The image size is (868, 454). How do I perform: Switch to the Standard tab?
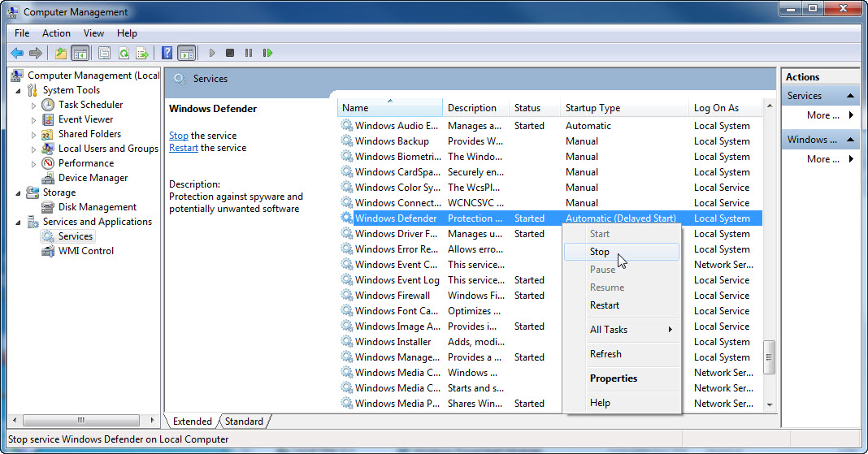[x=244, y=422]
